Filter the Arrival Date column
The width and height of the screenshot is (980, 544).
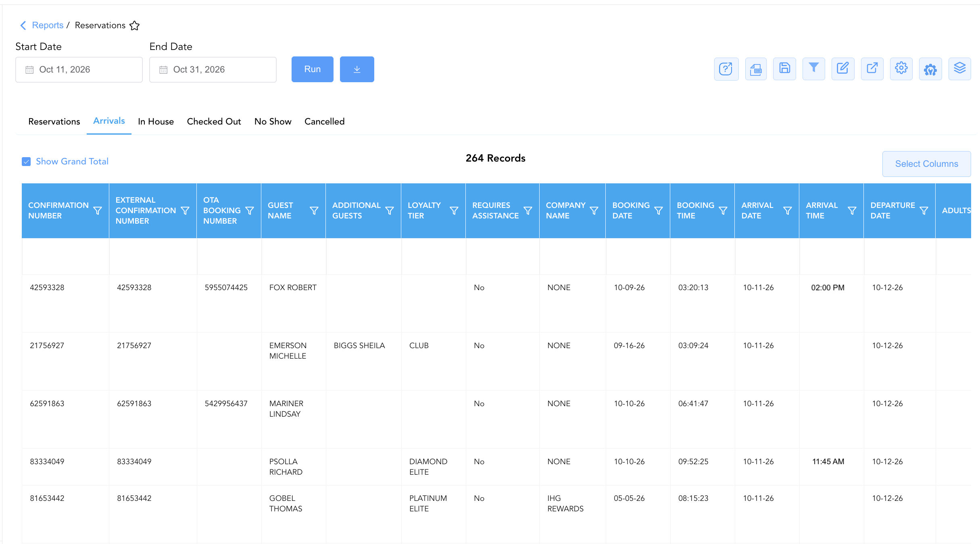click(788, 211)
